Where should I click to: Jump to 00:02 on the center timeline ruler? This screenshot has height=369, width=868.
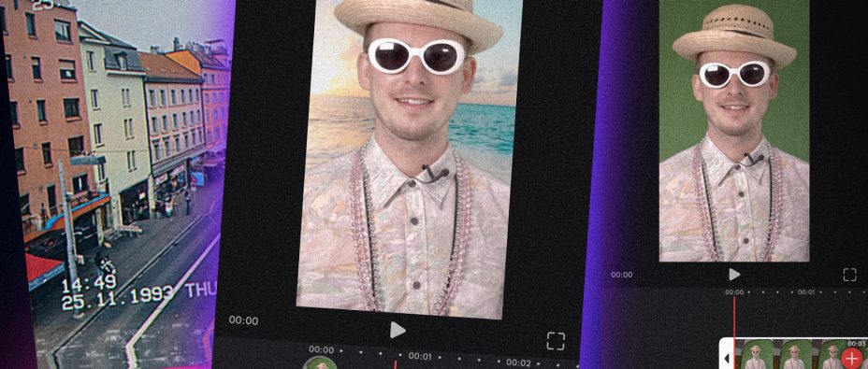click(518, 362)
